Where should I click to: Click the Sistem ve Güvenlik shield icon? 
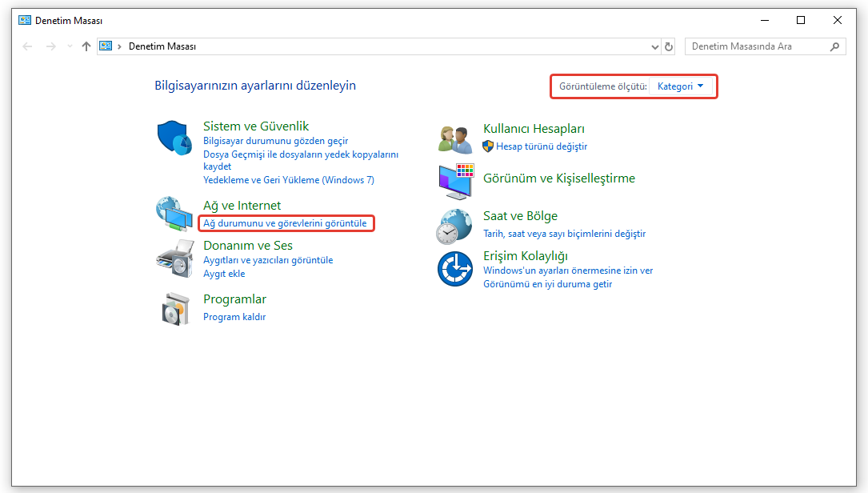(x=174, y=138)
